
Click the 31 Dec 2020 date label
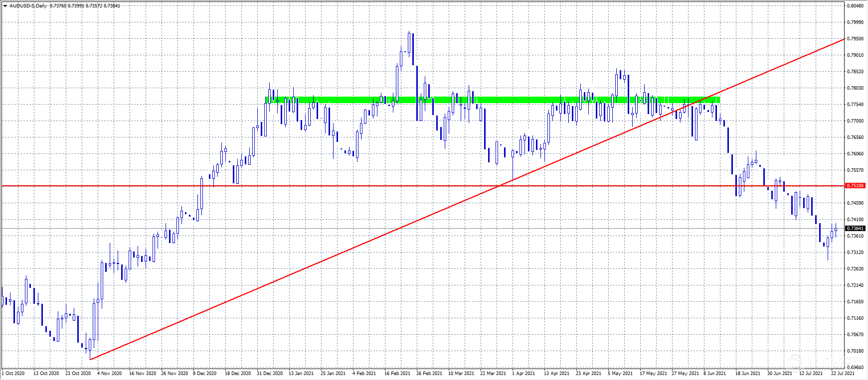click(269, 373)
